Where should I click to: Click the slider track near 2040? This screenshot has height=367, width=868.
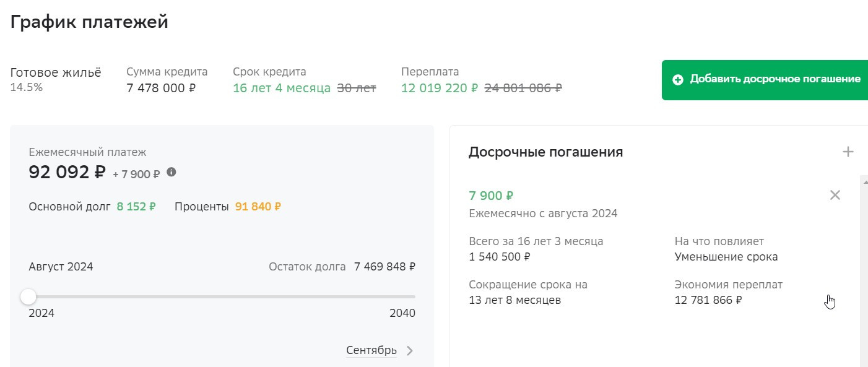click(409, 297)
